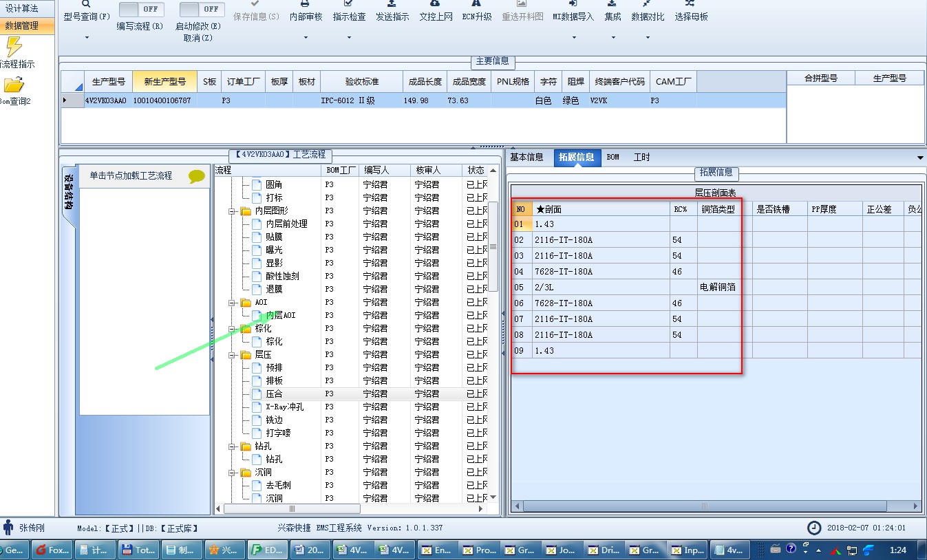Click 数据对比 toolbar button
Viewport: 927px width, 560px height.
(648, 11)
